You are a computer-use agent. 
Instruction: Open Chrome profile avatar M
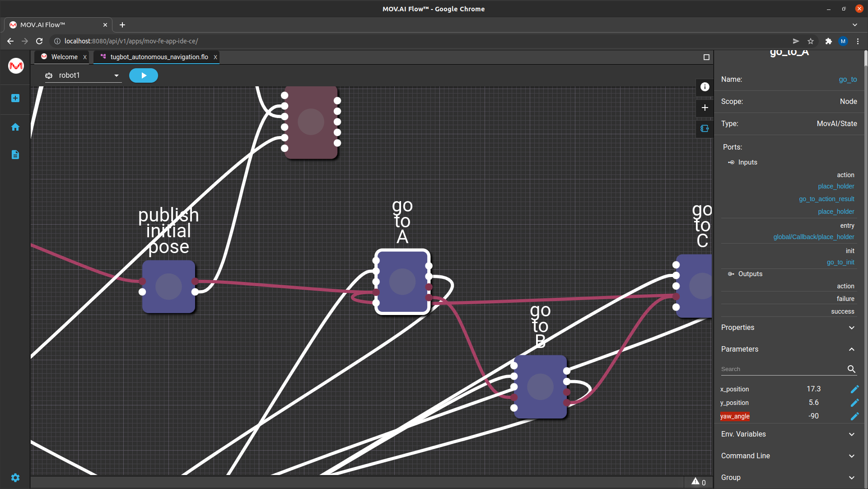point(843,41)
